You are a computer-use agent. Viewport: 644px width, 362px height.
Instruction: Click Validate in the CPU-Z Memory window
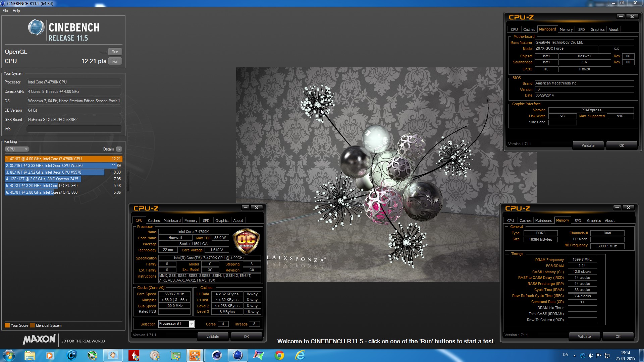pyautogui.click(x=584, y=337)
